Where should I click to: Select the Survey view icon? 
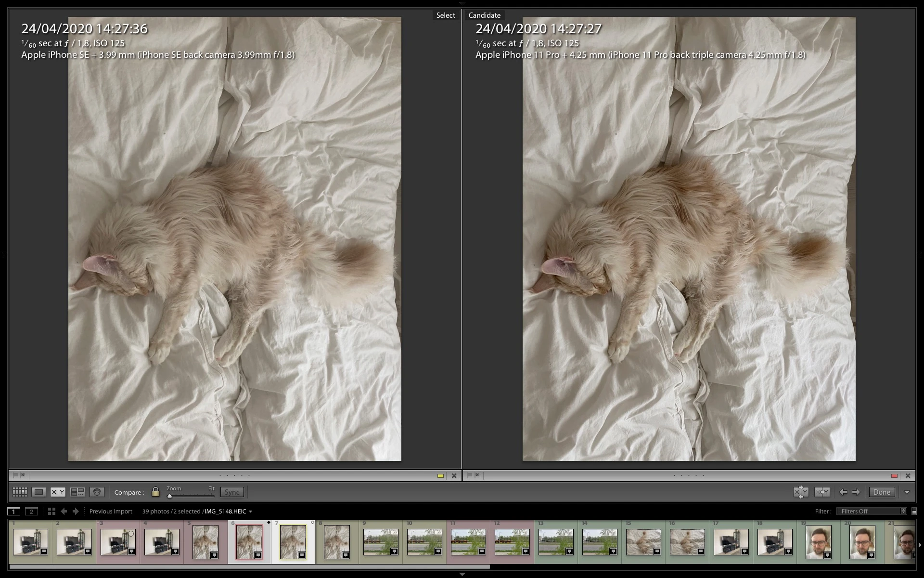[77, 492]
